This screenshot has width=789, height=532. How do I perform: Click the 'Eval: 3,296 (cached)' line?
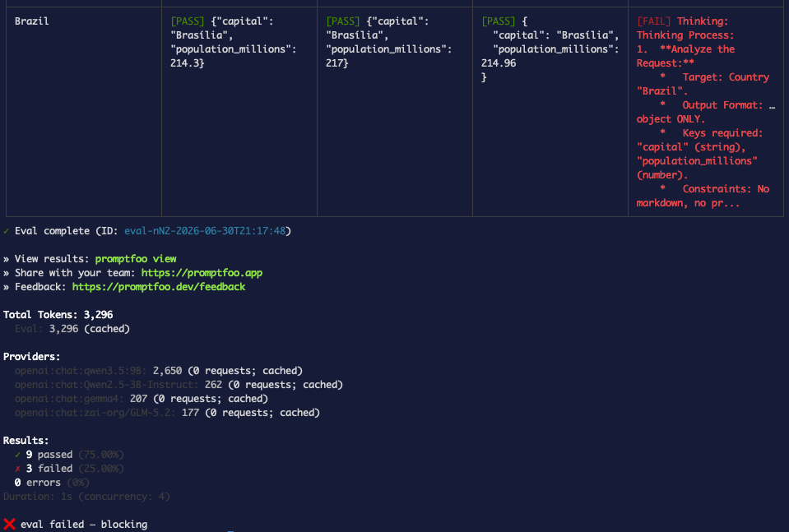[x=72, y=329]
